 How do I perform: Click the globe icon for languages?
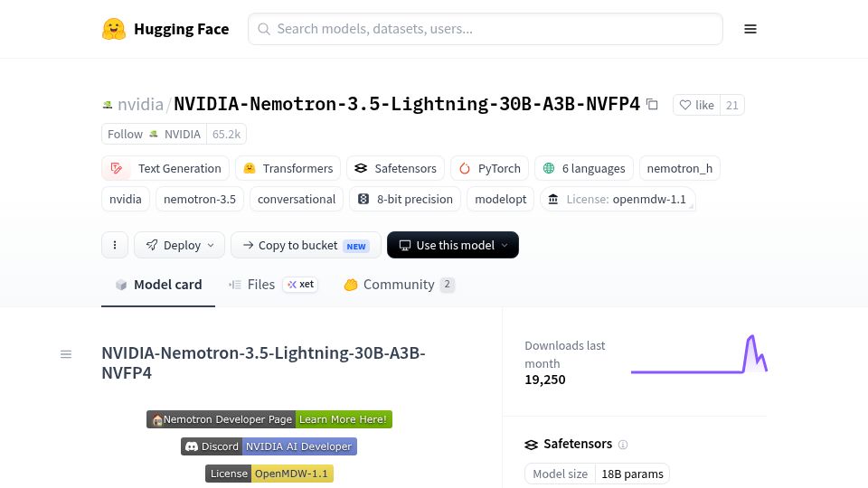pos(549,168)
